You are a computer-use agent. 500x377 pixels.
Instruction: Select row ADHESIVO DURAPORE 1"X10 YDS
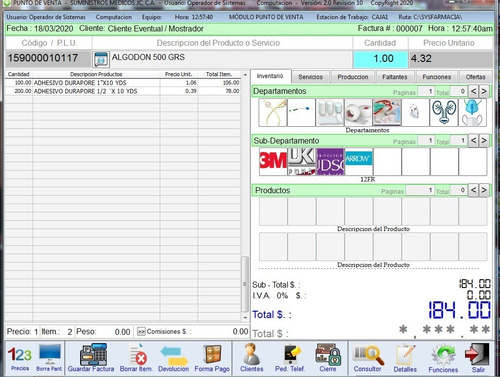pos(123,83)
